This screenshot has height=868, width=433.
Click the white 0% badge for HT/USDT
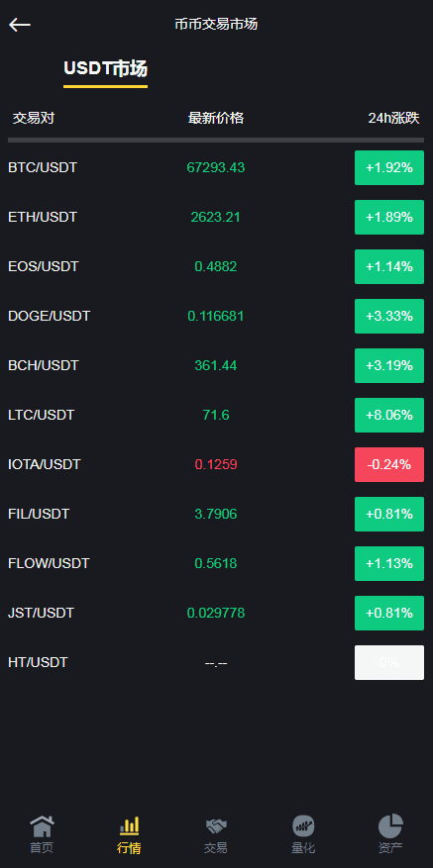click(x=389, y=662)
